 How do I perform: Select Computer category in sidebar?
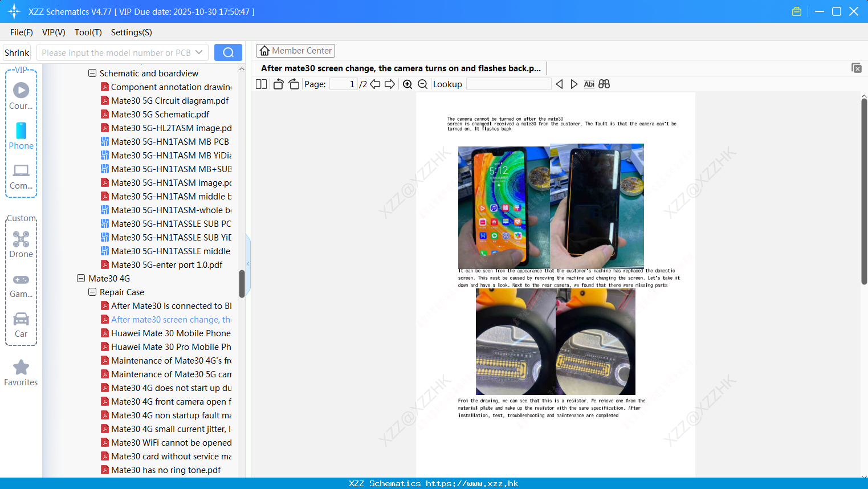pos(21,176)
